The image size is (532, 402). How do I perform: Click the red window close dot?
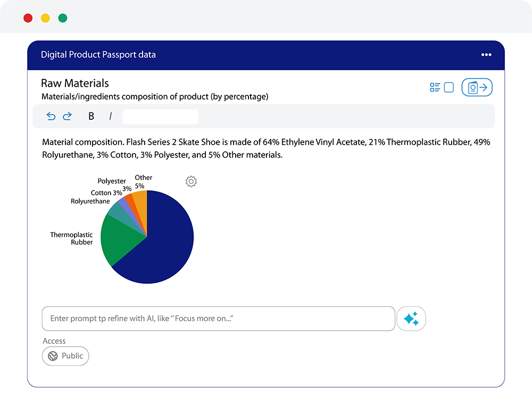coord(28,18)
